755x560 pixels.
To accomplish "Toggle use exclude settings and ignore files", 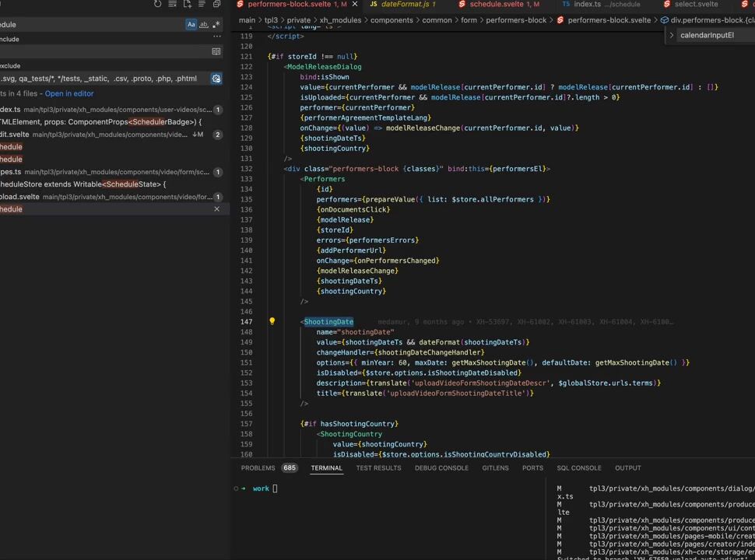I will coord(216,79).
